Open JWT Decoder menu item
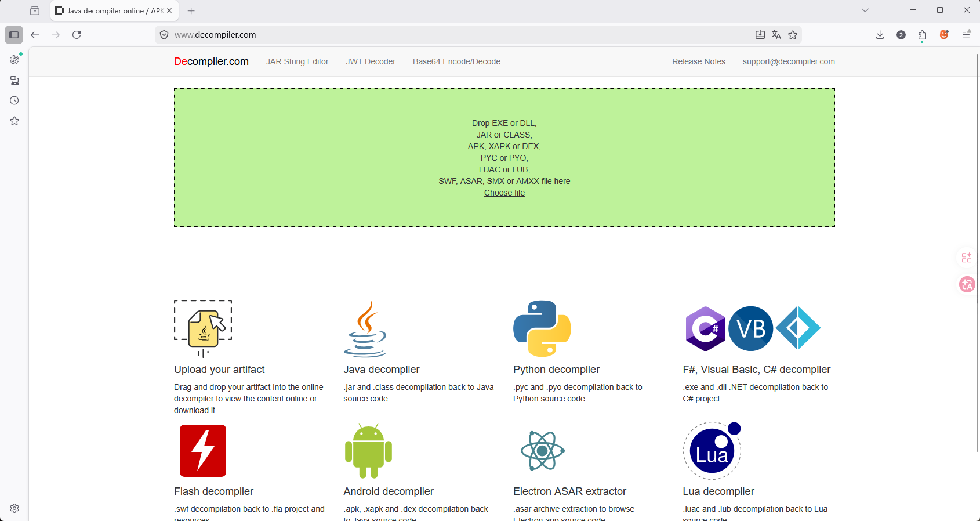The width and height of the screenshot is (980, 521). (x=371, y=61)
